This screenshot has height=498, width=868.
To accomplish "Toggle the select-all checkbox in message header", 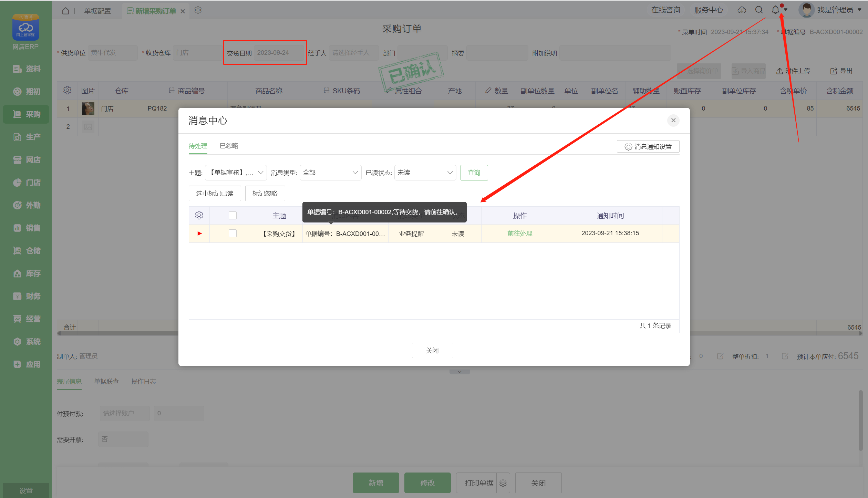I will pyautogui.click(x=232, y=215).
